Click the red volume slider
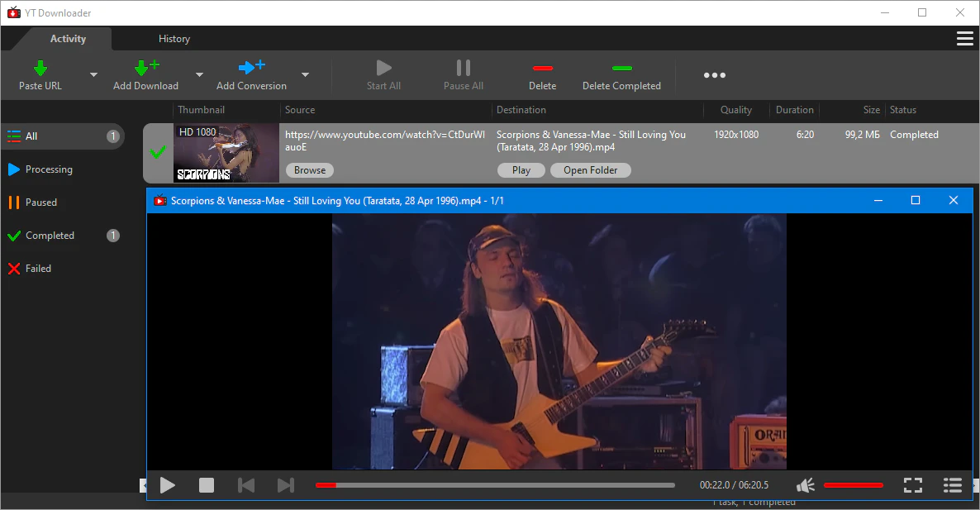 coord(853,485)
